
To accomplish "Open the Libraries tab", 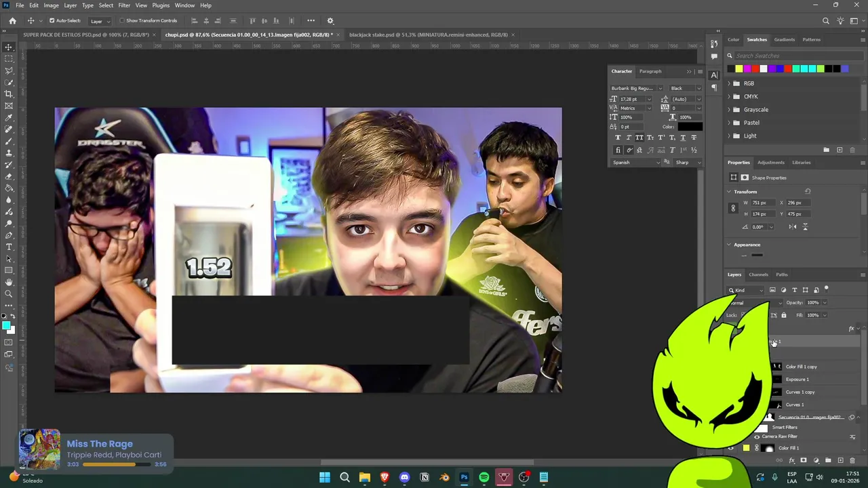I will point(801,163).
